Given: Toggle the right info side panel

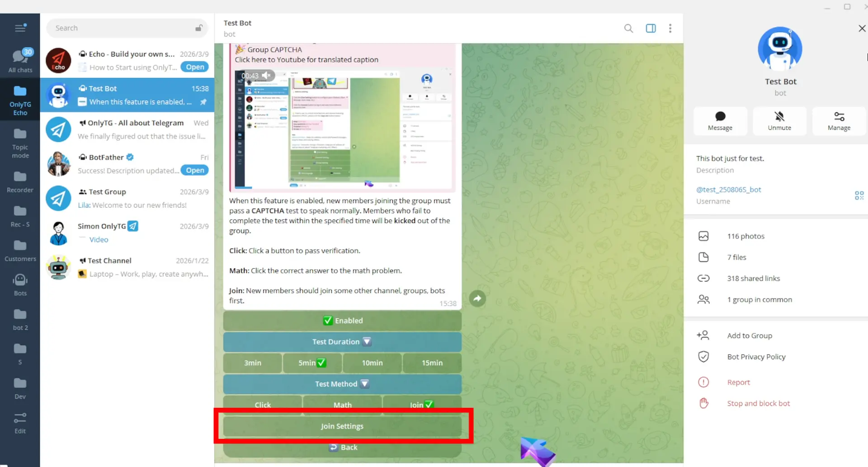Looking at the screenshot, I should click(x=651, y=29).
